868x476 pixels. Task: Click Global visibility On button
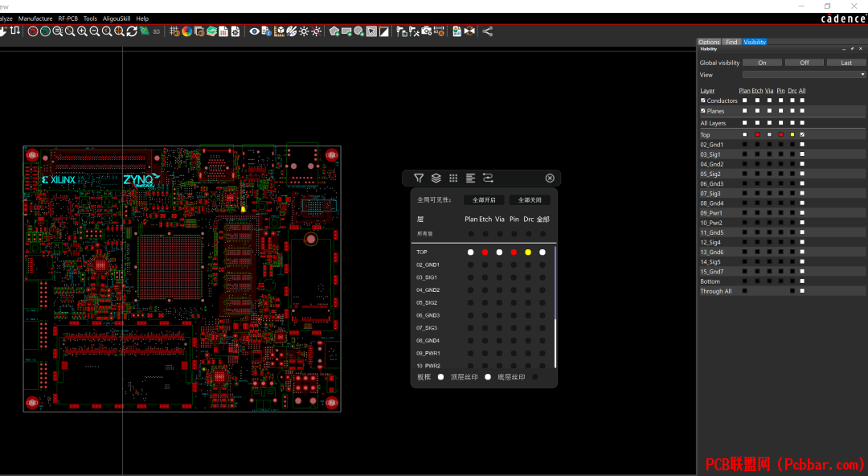tap(762, 63)
